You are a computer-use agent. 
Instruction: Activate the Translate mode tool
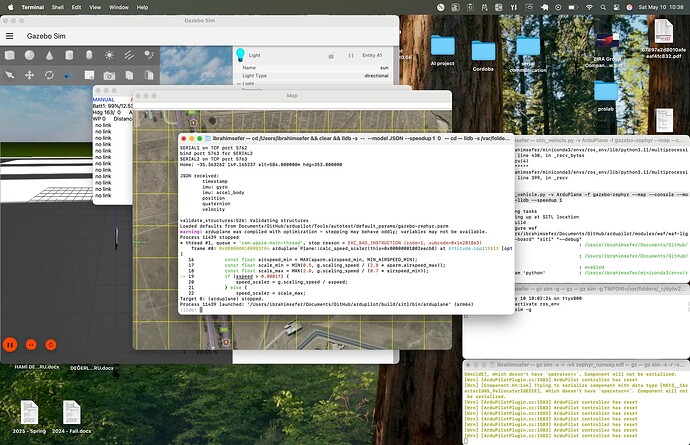pyautogui.click(x=29, y=75)
